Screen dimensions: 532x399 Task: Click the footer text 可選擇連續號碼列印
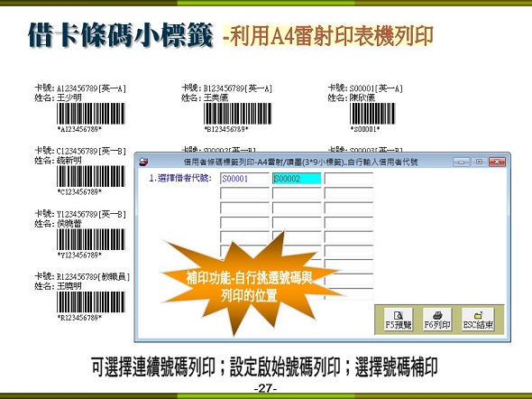point(153,367)
